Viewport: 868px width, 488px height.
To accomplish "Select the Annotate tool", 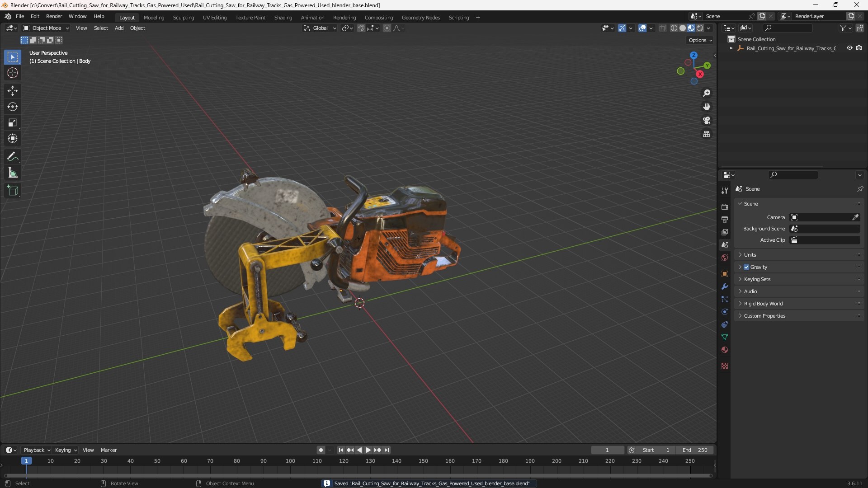I will coord(13,157).
